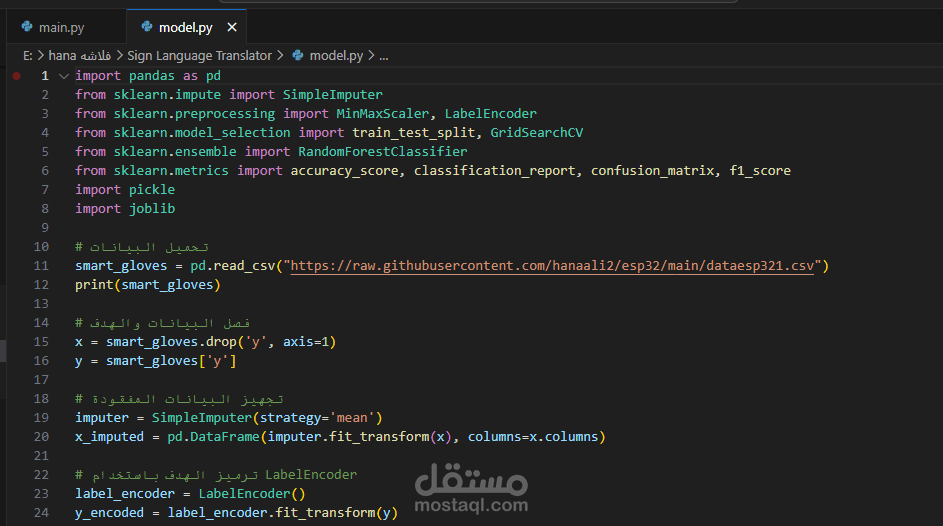Click 'read_csv' in line 11
This screenshot has width=943, height=526.
(244, 266)
